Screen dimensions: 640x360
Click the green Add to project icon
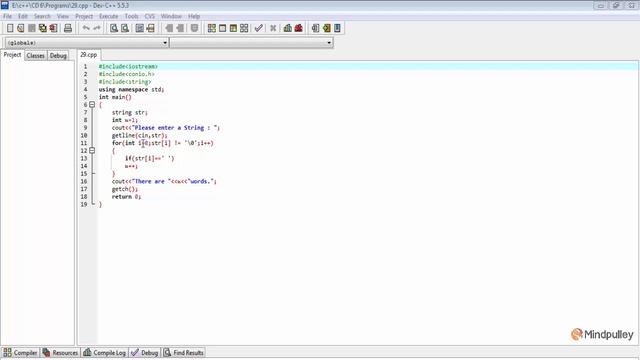tap(327, 28)
